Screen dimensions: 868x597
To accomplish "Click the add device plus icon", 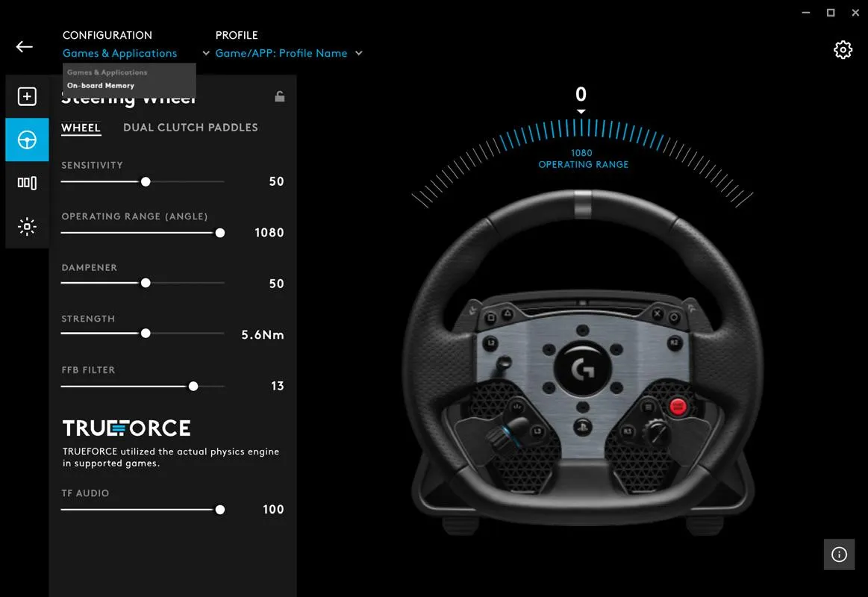I will [x=27, y=96].
